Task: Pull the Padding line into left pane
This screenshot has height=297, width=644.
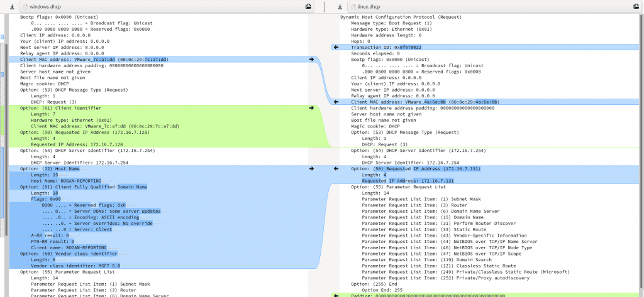Action: [336, 294]
